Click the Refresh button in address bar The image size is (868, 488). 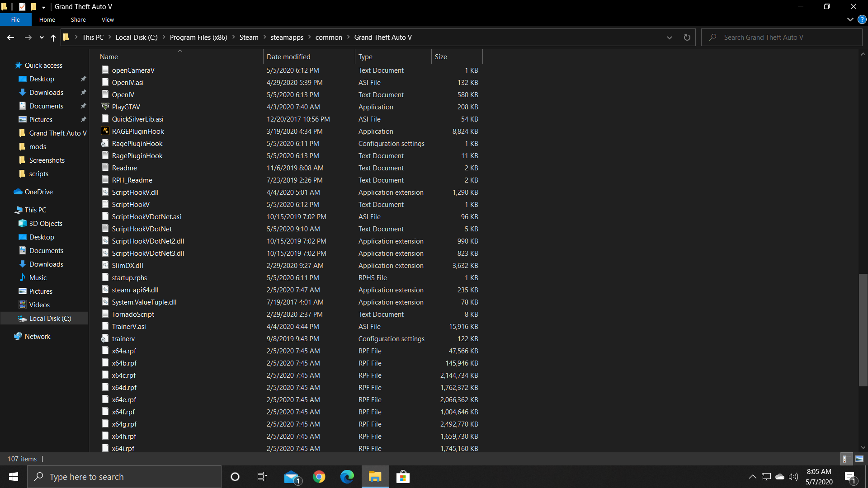(687, 38)
